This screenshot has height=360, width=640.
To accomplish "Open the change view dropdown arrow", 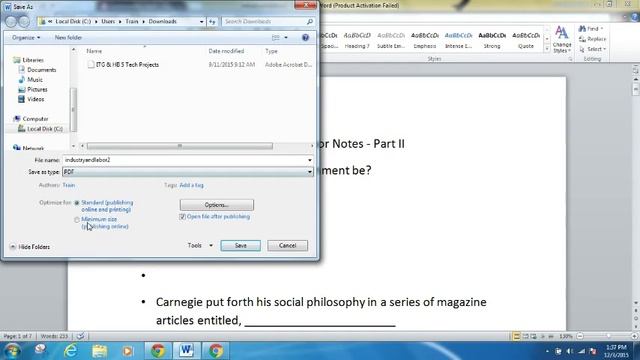I will [286, 38].
